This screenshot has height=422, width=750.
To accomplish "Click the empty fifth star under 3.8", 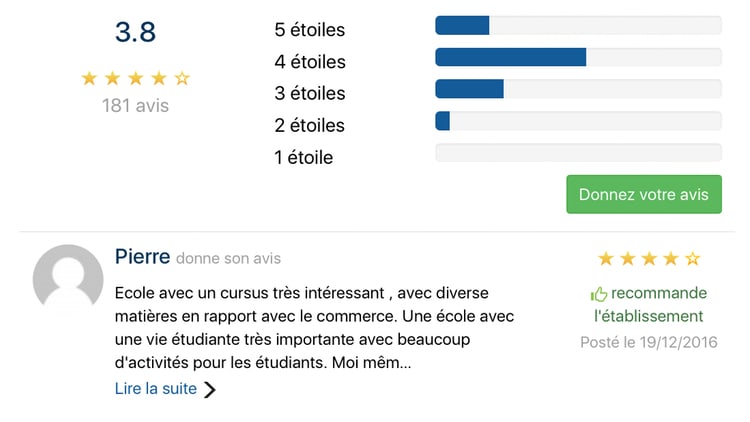I will 182,78.
